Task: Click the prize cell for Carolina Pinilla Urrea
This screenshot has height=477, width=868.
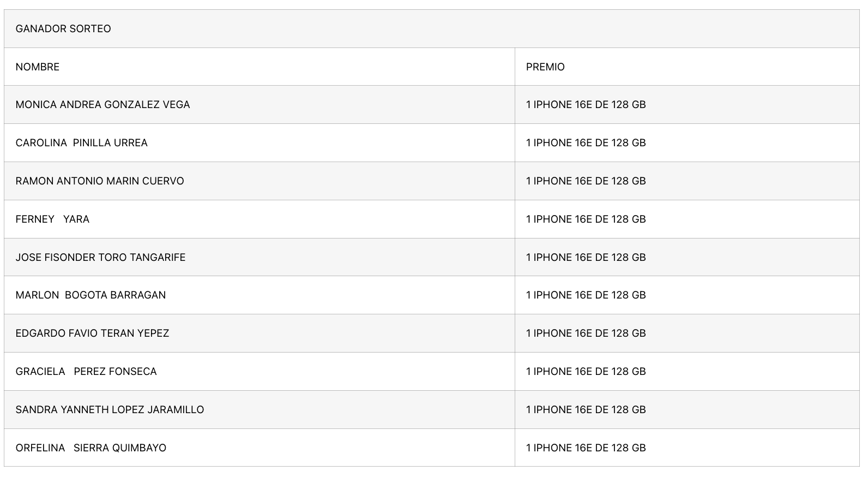Action: point(586,143)
